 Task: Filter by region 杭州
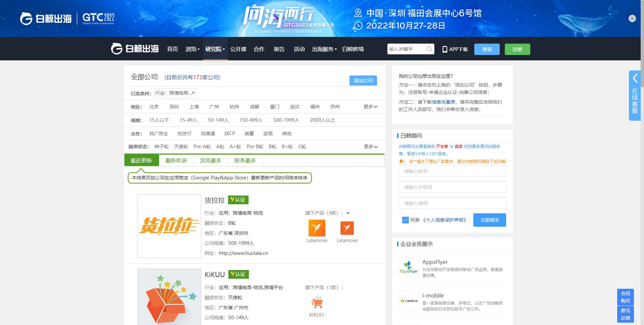(234, 107)
